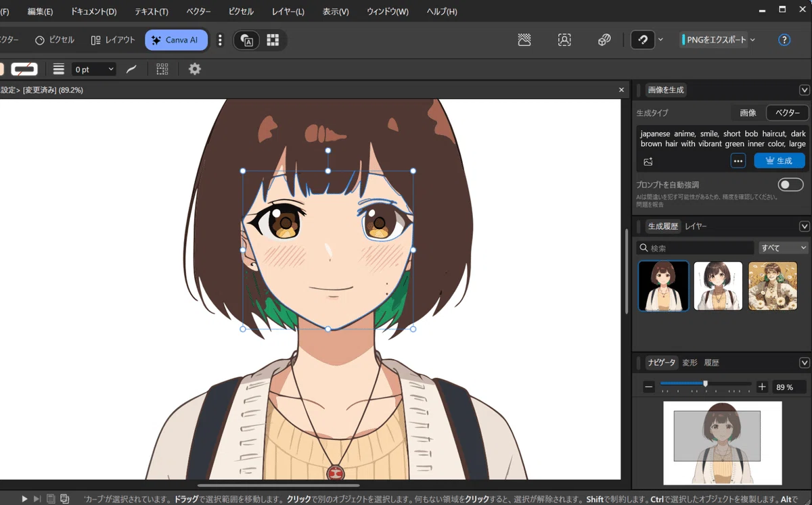Open the three-dot studio options menu
Image resolution: width=812 pixels, height=505 pixels.
(220, 40)
